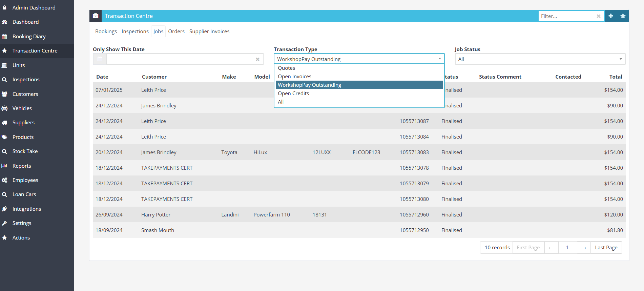Click the $81.80 total cell
Screen dimensions: 644x291
(x=615, y=230)
